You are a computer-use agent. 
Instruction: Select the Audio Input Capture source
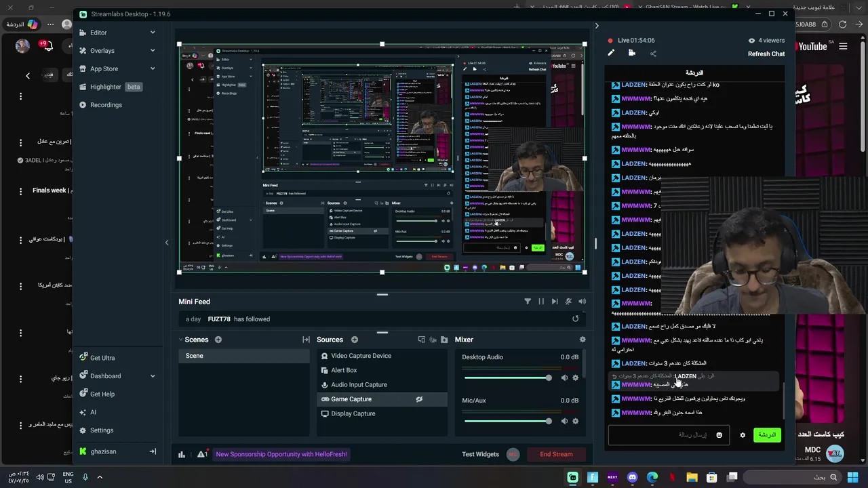tap(381, 385)
